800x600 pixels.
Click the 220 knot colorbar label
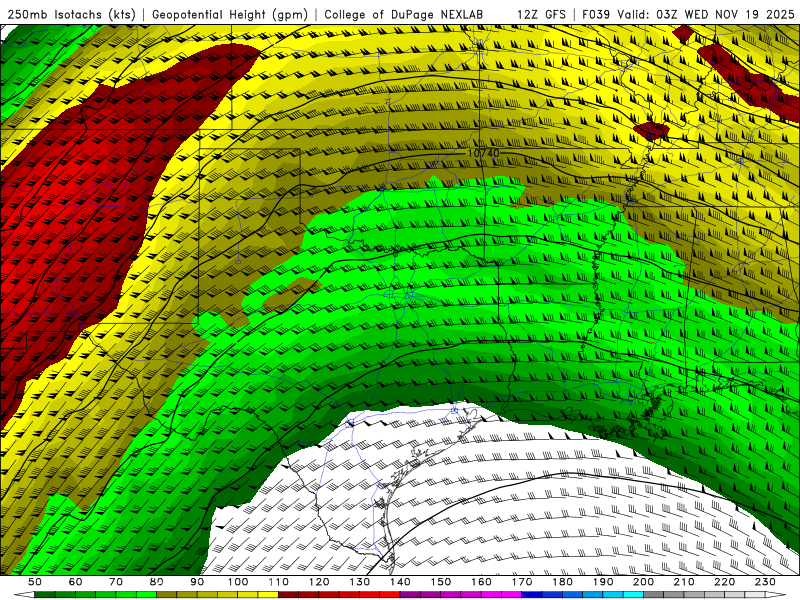725,582
